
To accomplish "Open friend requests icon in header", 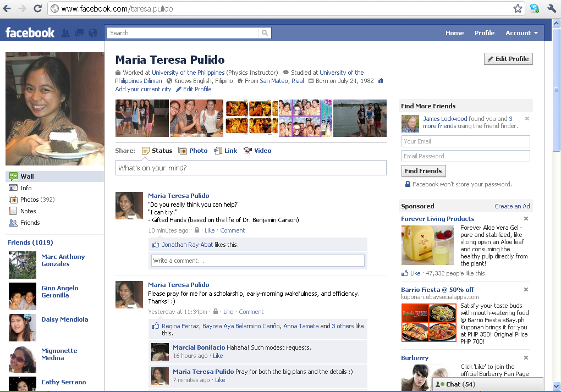I will coord(65,34).
